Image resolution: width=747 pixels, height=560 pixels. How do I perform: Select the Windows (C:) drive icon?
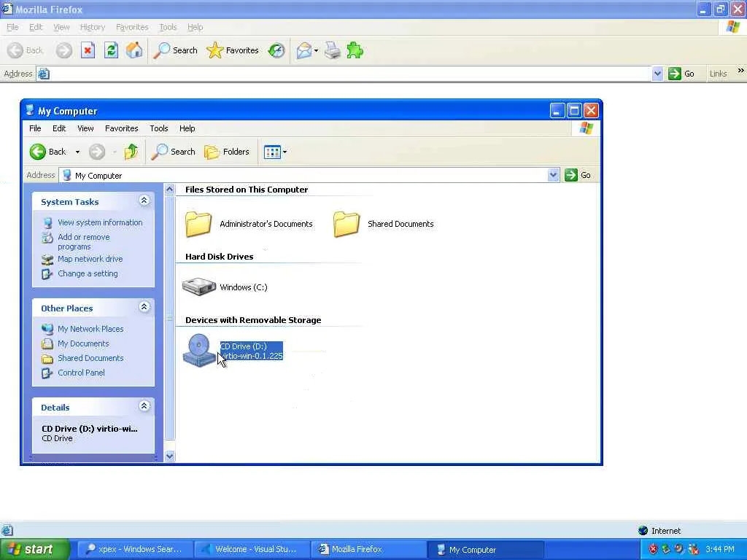click(198, 287)
